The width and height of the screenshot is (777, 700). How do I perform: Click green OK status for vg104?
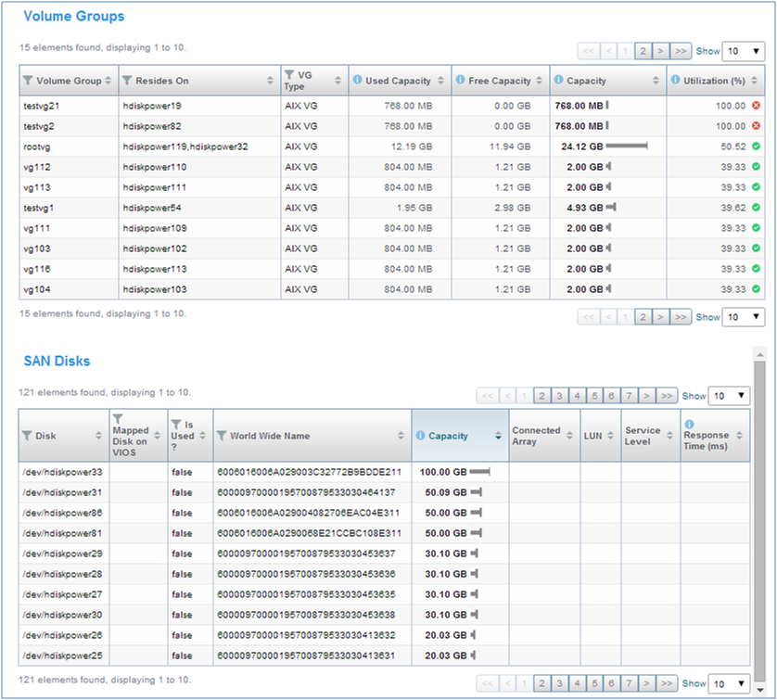[x=757, y=289]
